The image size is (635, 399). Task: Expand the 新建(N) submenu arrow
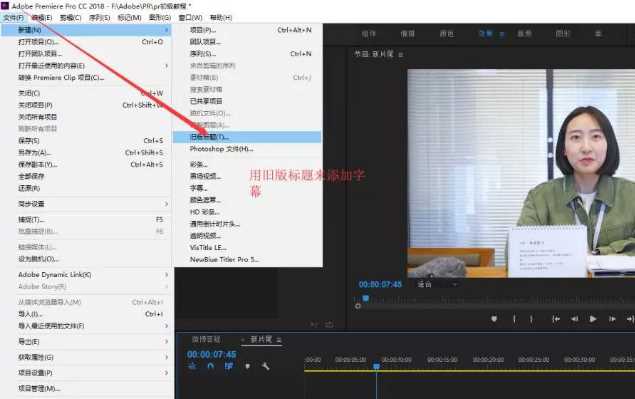tap(166, 30)
